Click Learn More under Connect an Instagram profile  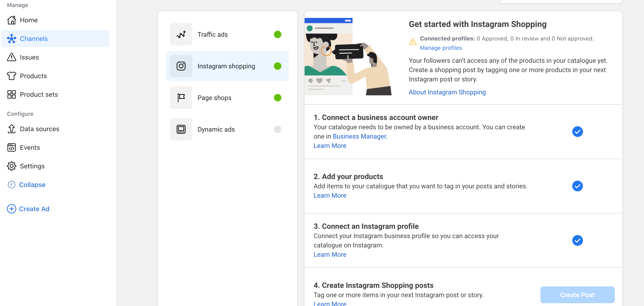coord(330,254)
